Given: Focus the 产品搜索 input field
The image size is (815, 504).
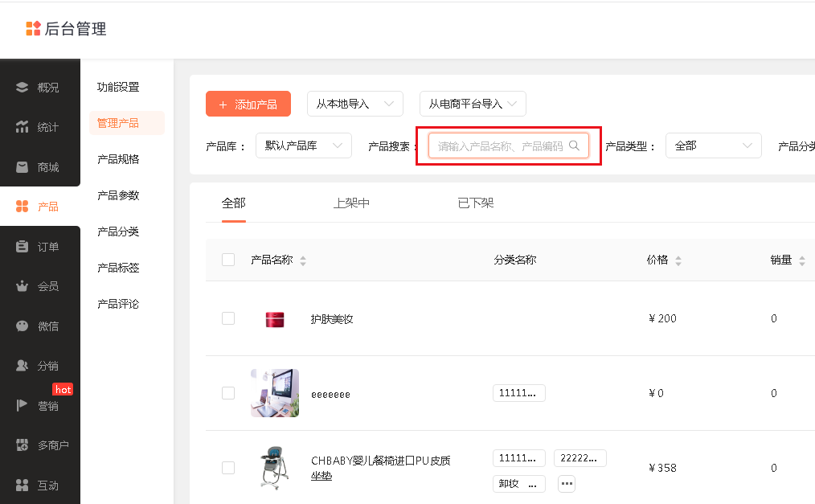Looking at the screenshot, I should click(508, 145).
